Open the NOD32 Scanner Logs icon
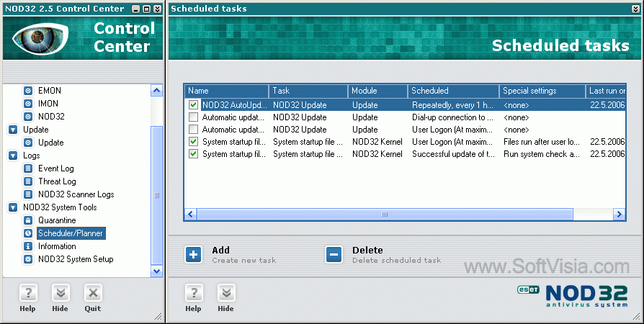This screenshot has height=324, width=644. [x=28, y=194]
